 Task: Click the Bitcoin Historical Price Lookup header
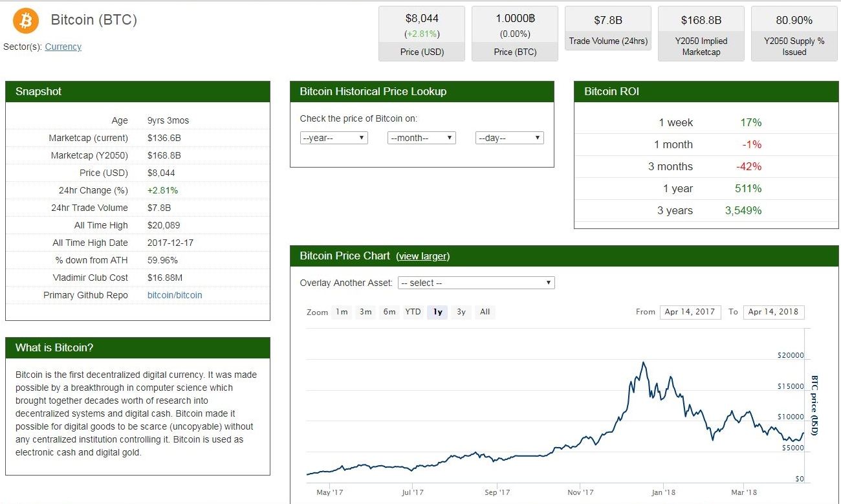[422, 92]
